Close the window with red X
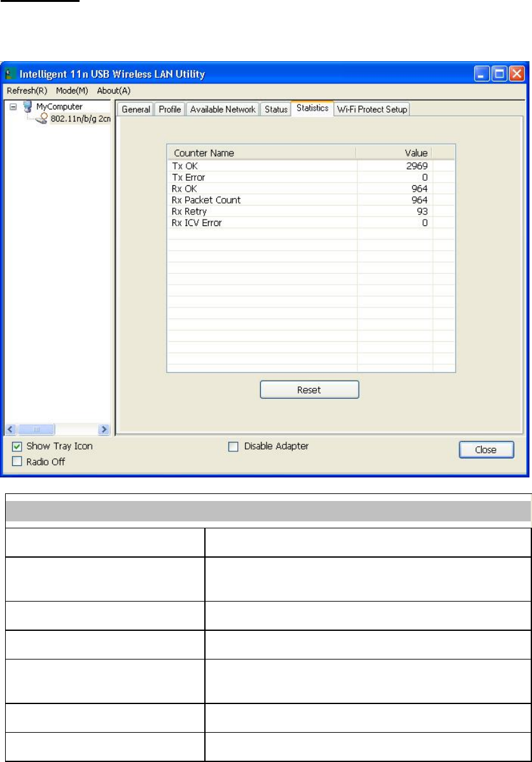 click(x=517, y=74)
